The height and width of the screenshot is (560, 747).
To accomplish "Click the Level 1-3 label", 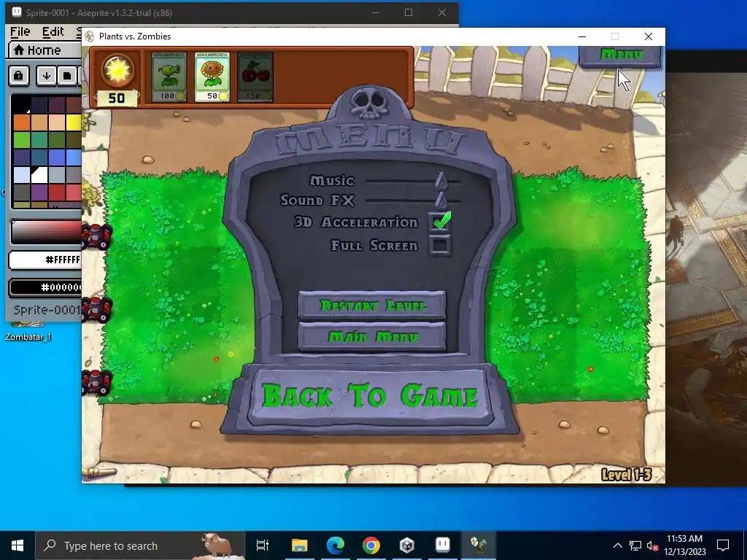I will pos(626,474).
